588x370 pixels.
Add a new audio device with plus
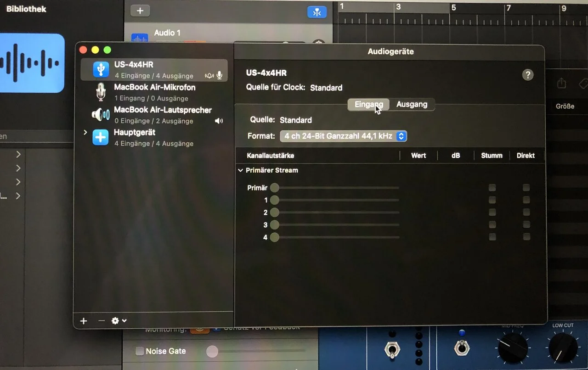point(84,321)
